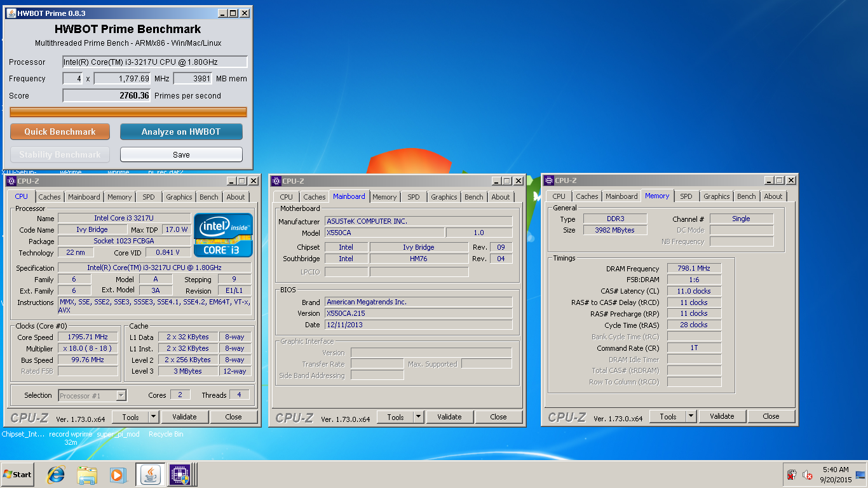Click the orange HWBOT benchmark progress bar
The image size is (868, 488).
coord(128,112)
